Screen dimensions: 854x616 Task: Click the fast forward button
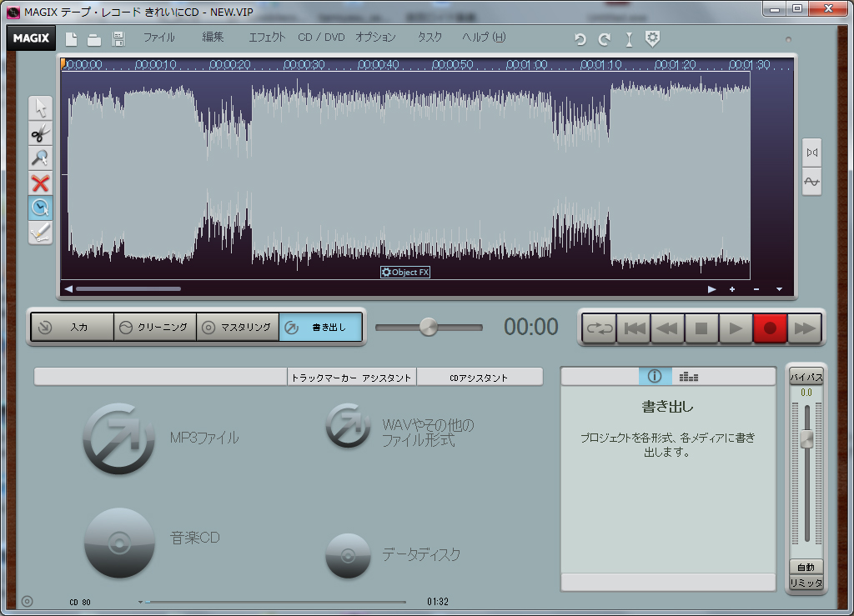(x=804, y=328)
